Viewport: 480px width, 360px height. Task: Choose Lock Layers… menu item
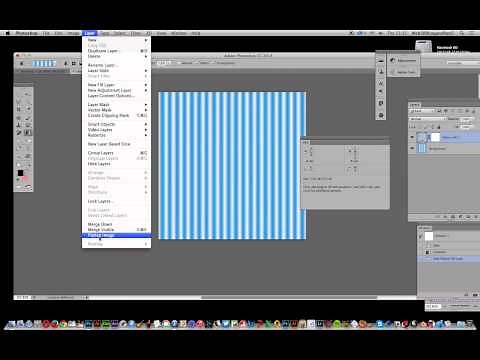(x=116, y=201)
